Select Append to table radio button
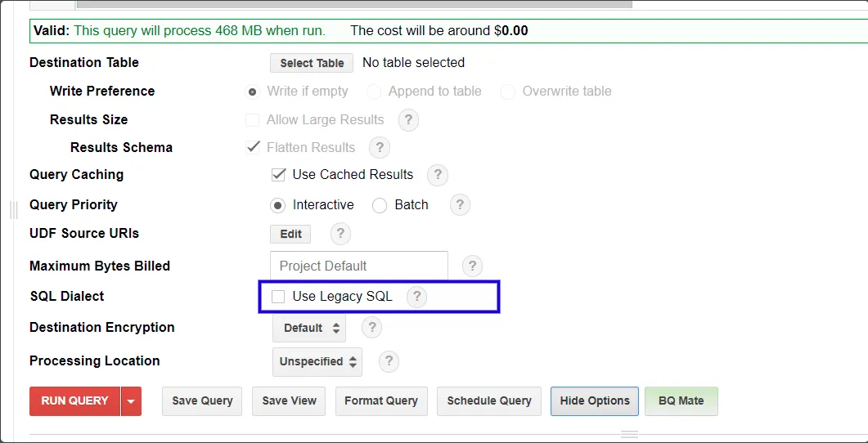Screen dimensions: 868x443 click(374, 92)
